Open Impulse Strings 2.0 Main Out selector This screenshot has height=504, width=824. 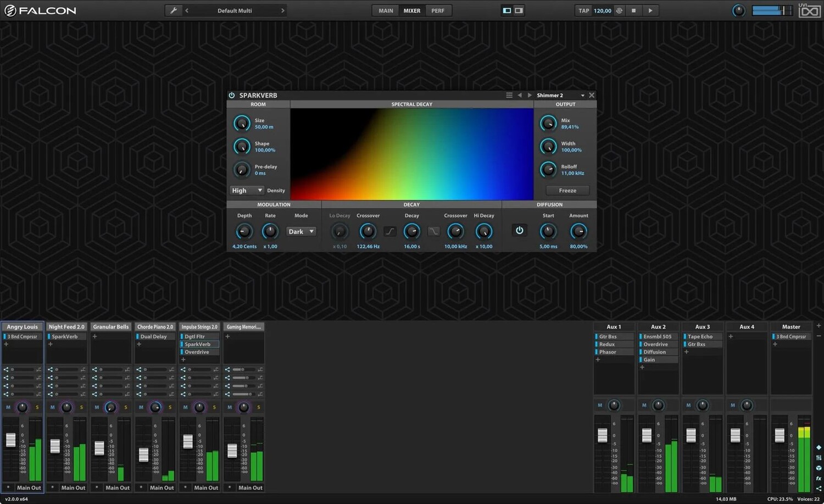[206, 488]
